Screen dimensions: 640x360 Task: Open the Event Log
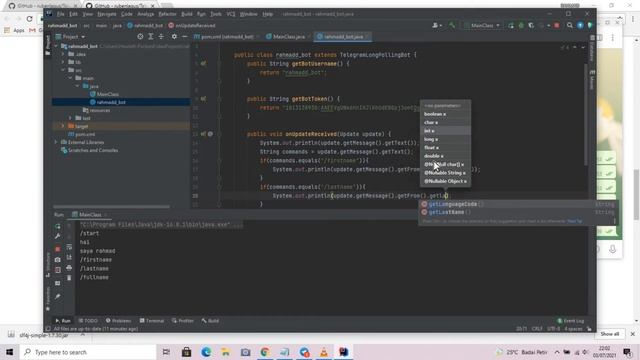click(571, 321)
